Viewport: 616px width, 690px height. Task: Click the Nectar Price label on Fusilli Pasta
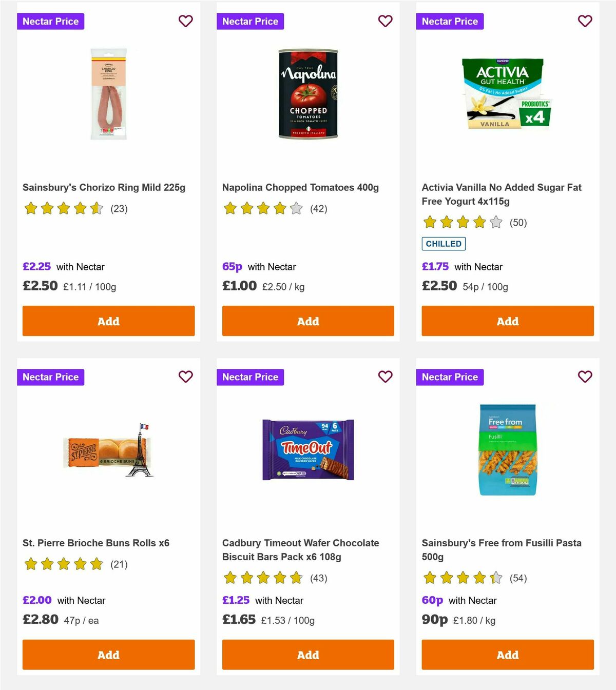tap(450, 377)
